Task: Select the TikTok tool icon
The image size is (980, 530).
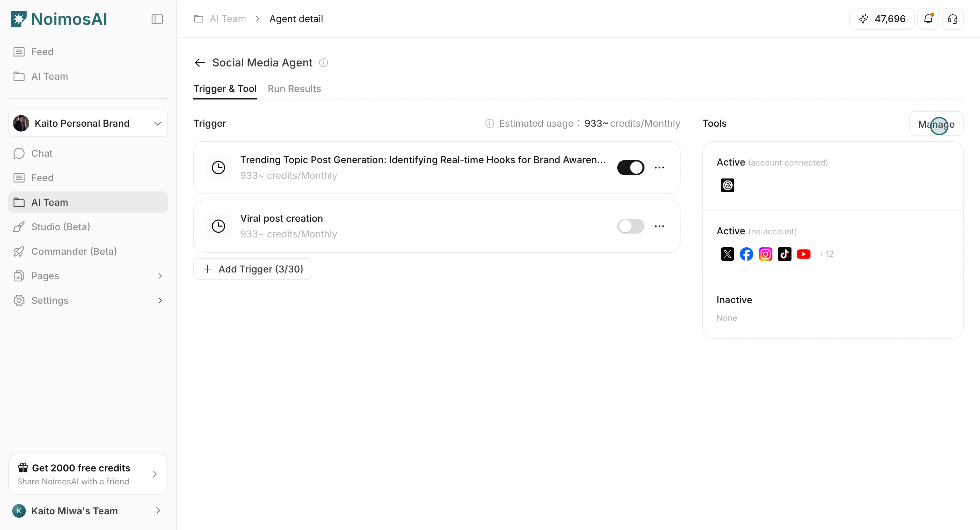Action: [x=784, y=254]
